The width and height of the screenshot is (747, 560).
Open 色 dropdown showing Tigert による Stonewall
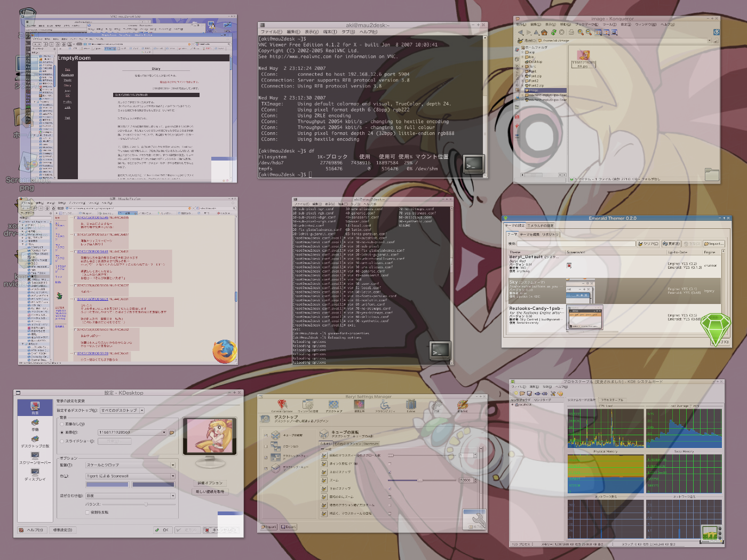(x=130, y=476)
